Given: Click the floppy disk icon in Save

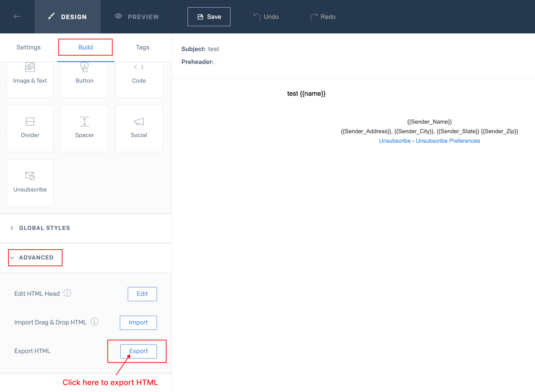Looking at the screenshot, I should 200,17.
